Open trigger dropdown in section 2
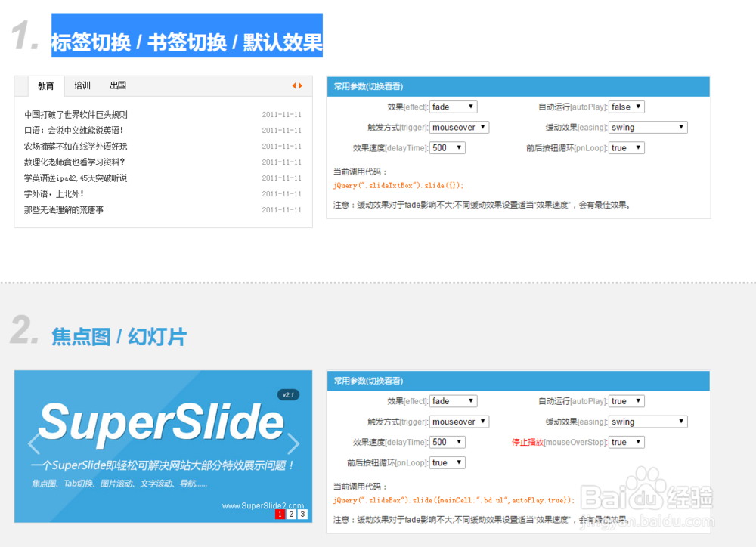The height and width of the screenshot is (547, 756). pyautogui.click(x=460, y=422)
